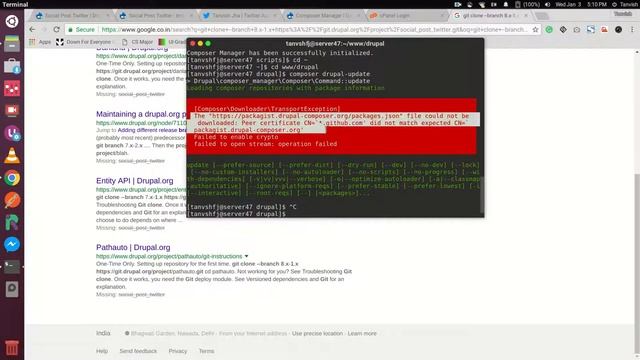Open Chrome's three-dot menu
640x360 pixels.
632,29
